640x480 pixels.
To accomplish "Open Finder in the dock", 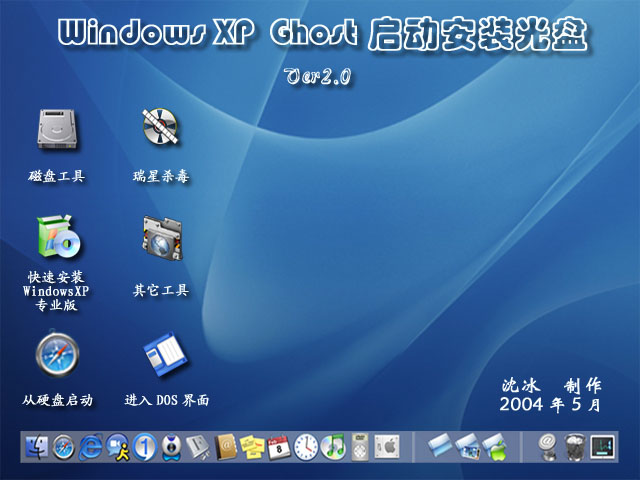I will (37, 447).
